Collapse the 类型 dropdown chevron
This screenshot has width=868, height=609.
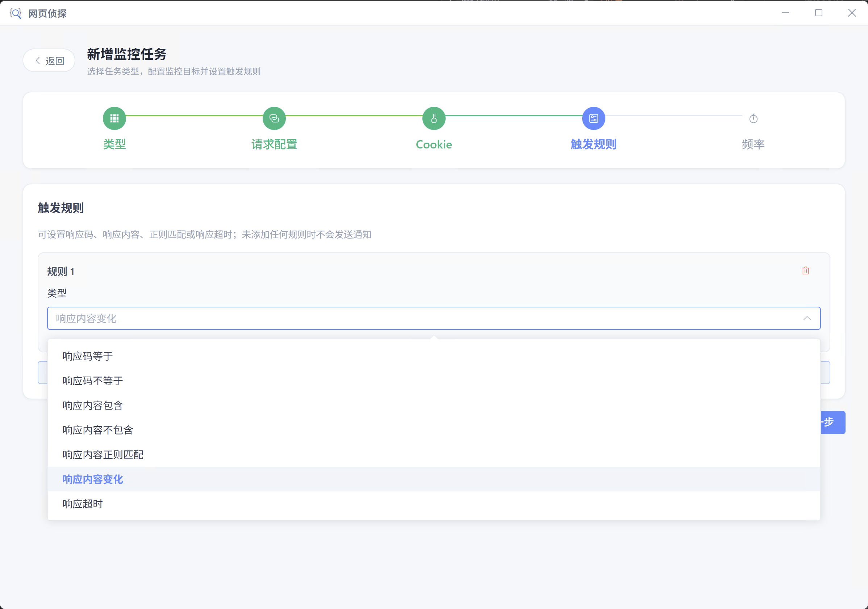pyautogui.click(x=807, y=318)
